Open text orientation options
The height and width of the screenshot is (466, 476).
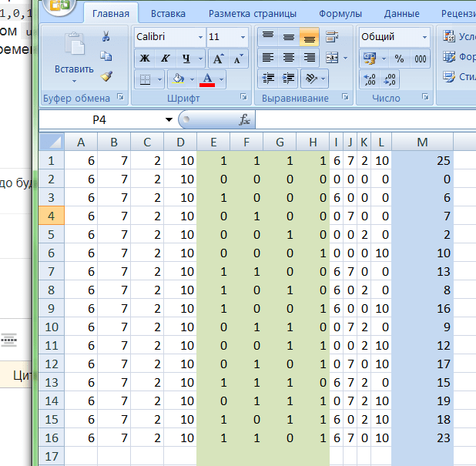(314, 79)
